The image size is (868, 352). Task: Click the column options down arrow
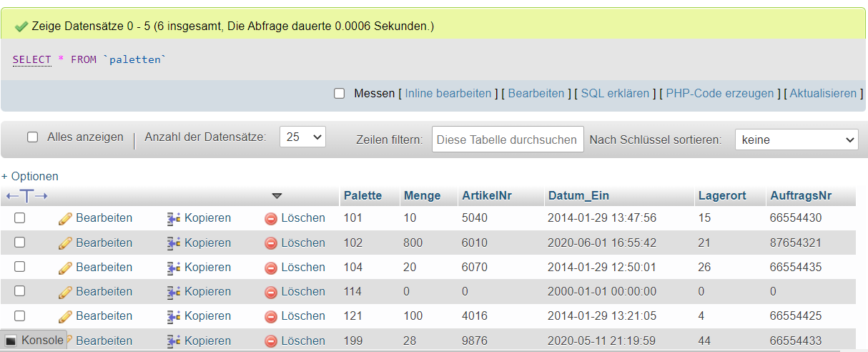click(x=277, y=196)
